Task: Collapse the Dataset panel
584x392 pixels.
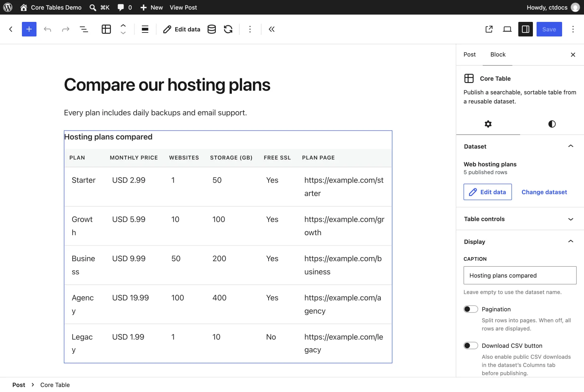Action: coord(520,146)
